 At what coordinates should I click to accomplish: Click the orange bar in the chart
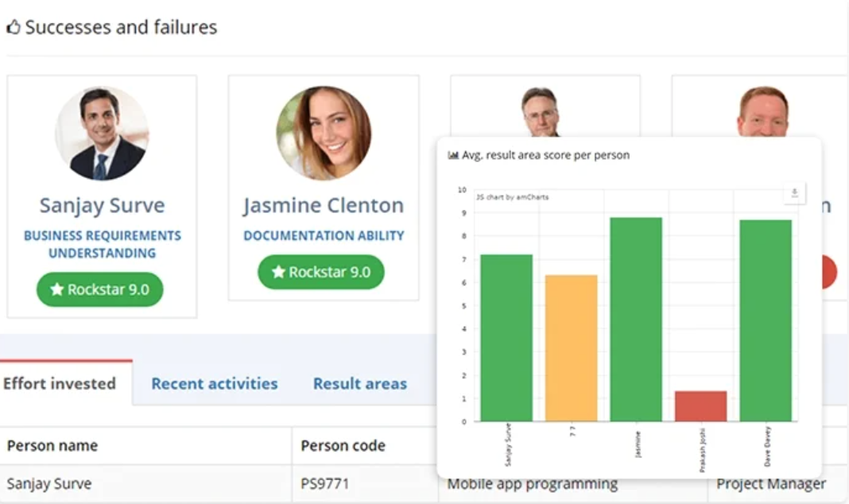[x=571, y=347]
